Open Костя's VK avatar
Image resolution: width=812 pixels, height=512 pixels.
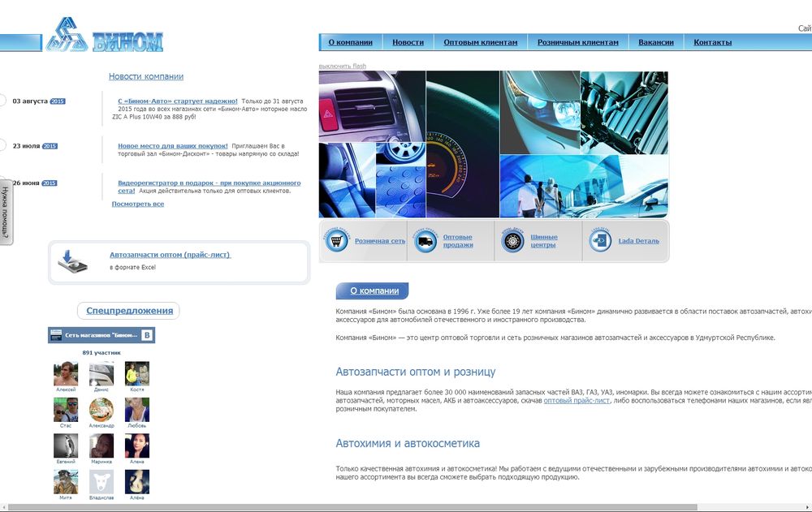pos(137,373)
